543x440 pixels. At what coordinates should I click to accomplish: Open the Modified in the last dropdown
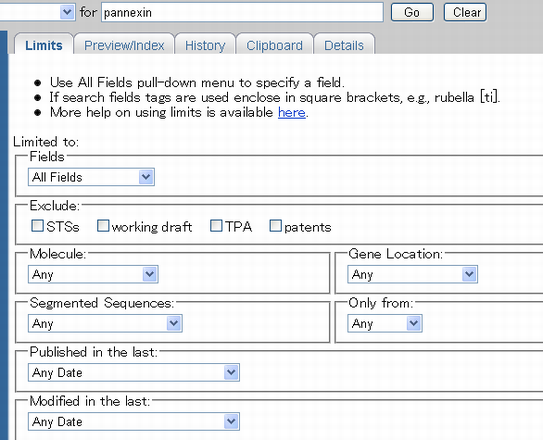[x=134, y=422]
